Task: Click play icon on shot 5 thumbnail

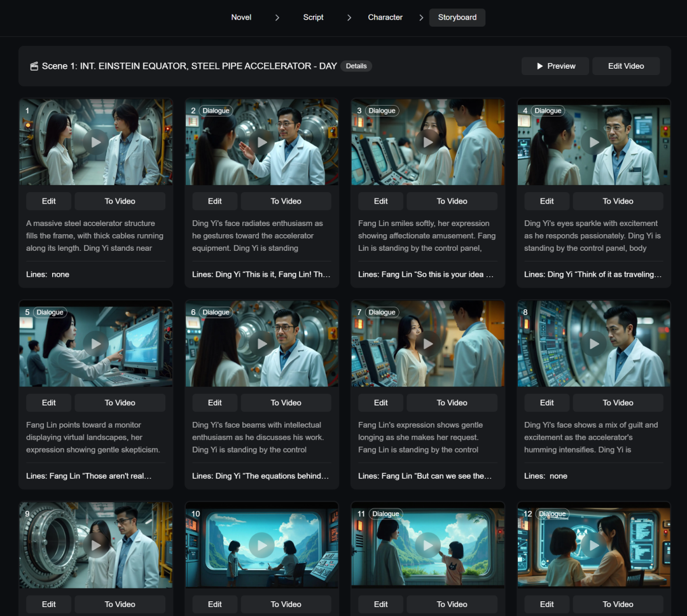Action: tap(95, 344)
